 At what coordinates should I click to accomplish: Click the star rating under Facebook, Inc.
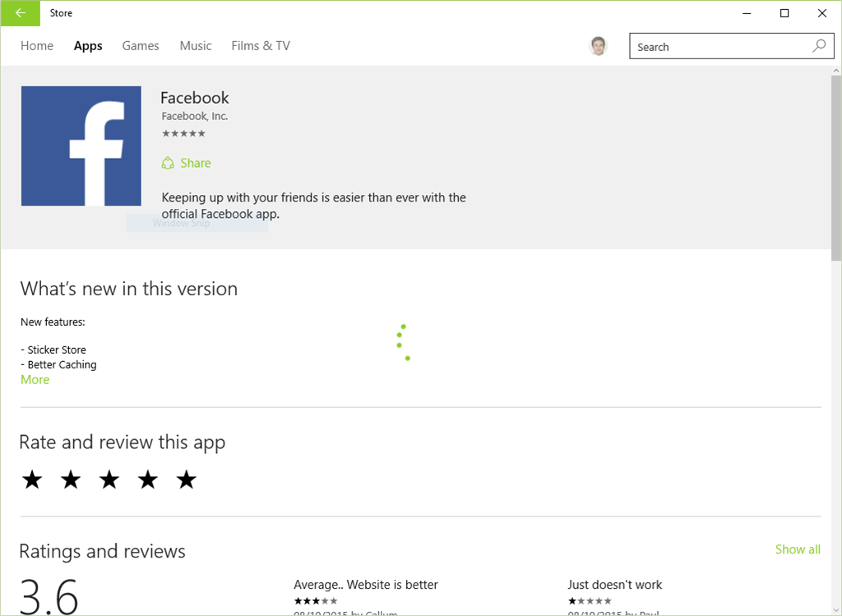point(183,133)
